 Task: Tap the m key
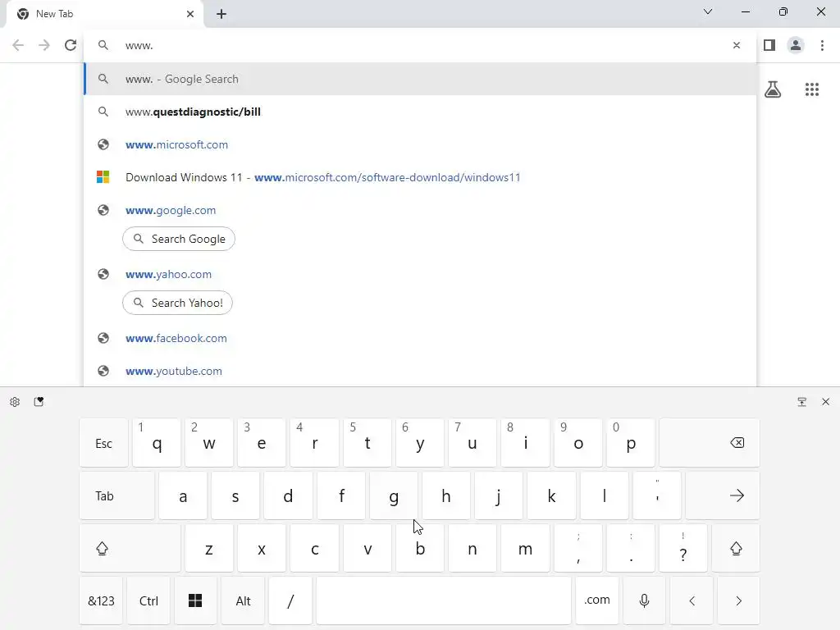click(x=525, y=548)
